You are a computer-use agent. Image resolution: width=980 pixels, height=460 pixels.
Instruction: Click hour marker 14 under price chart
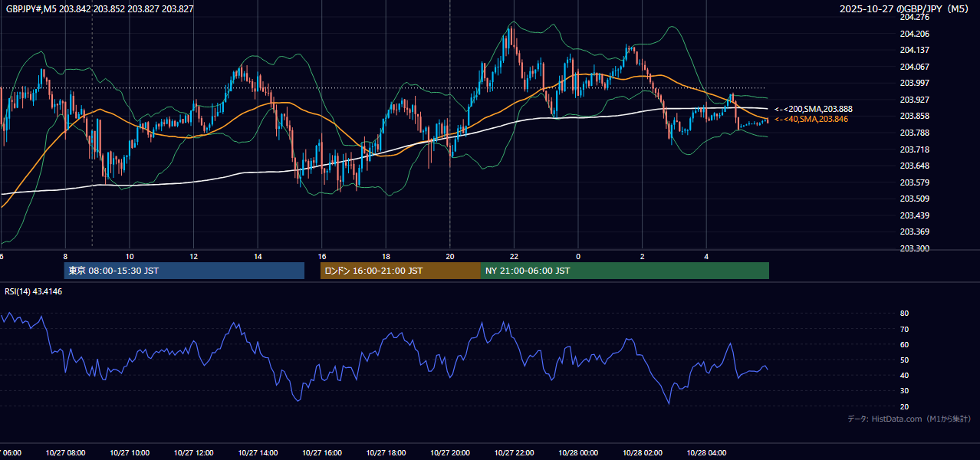pyautogui.click(x=258, y=257)
